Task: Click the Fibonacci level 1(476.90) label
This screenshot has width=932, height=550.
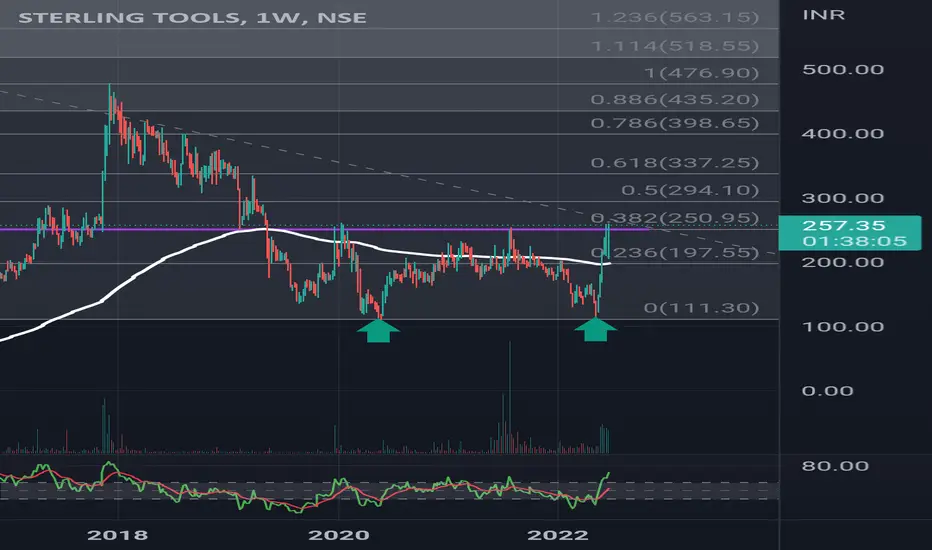Action: pos(702,73)
